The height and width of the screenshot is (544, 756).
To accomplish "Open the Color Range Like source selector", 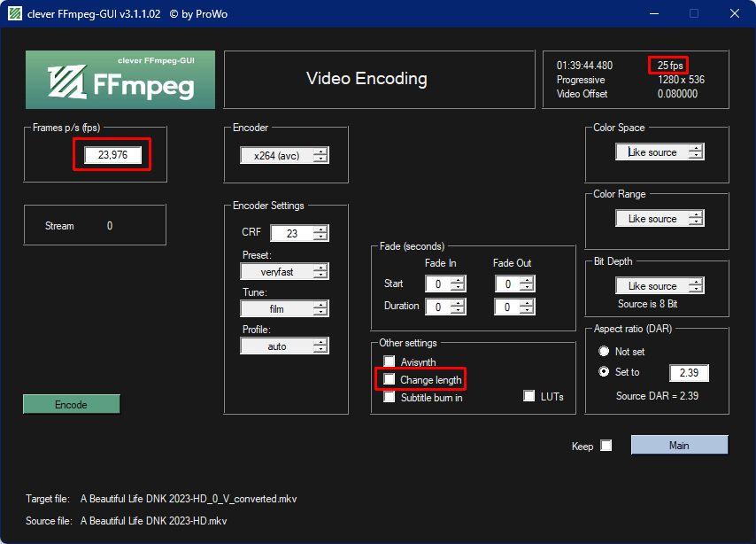I will (652, 219).
